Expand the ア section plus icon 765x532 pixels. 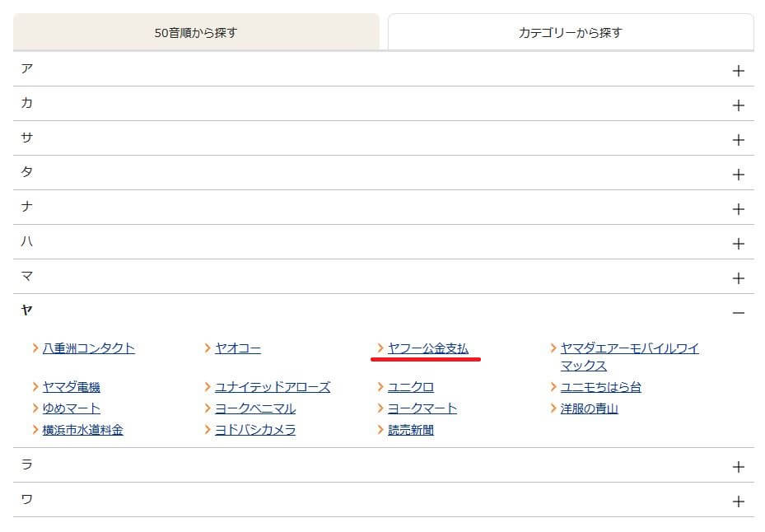pos(738,71)
